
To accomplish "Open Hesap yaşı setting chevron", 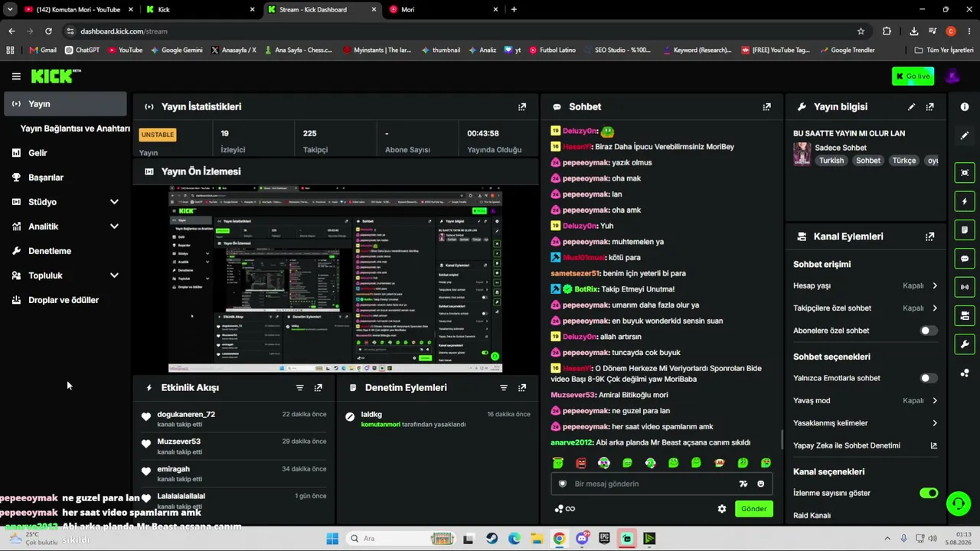I will click(935, 286).
